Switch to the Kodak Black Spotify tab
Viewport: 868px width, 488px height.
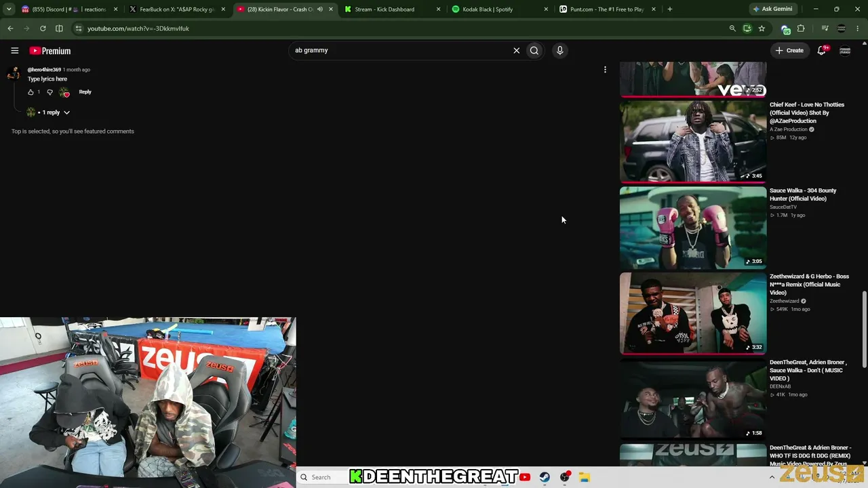[498, 9]
